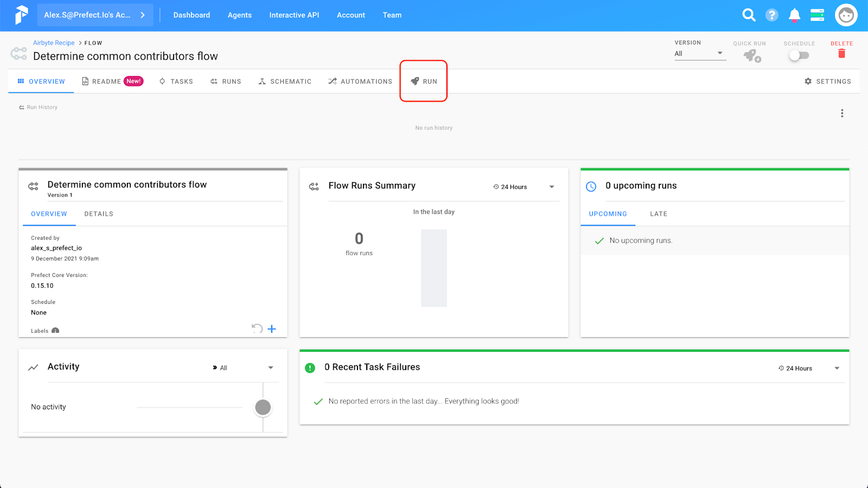Click the Airbyte Recipe breadcrumb link
Screen dimensions: 868x488
point(54,43)
